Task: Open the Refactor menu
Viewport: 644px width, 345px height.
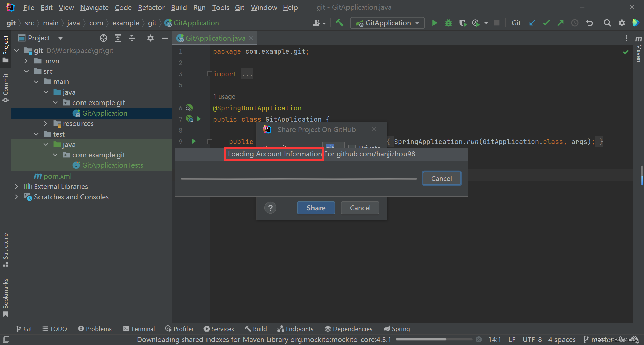Action: coord(151,7)
